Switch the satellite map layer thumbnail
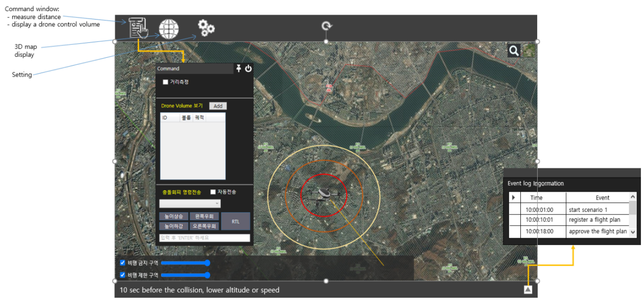This screenshot has width=644, height=301. tap(529, 51)
